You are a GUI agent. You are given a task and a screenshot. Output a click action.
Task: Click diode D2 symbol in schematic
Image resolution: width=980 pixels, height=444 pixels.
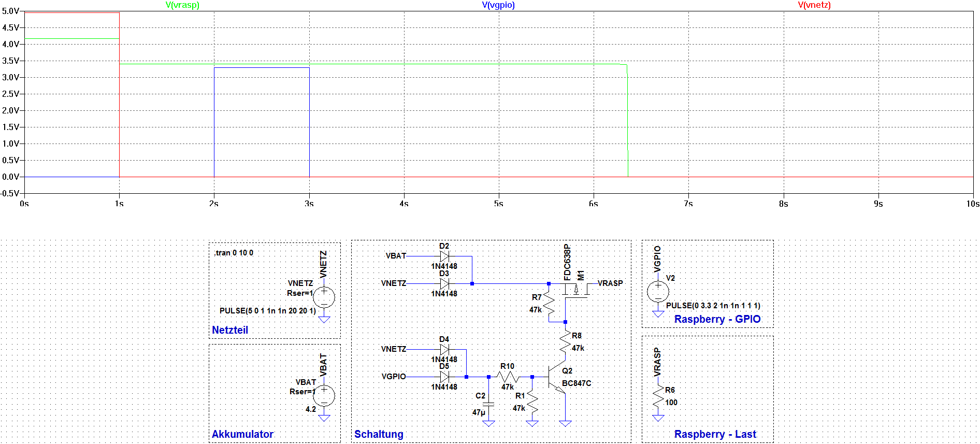coord(444,256)
